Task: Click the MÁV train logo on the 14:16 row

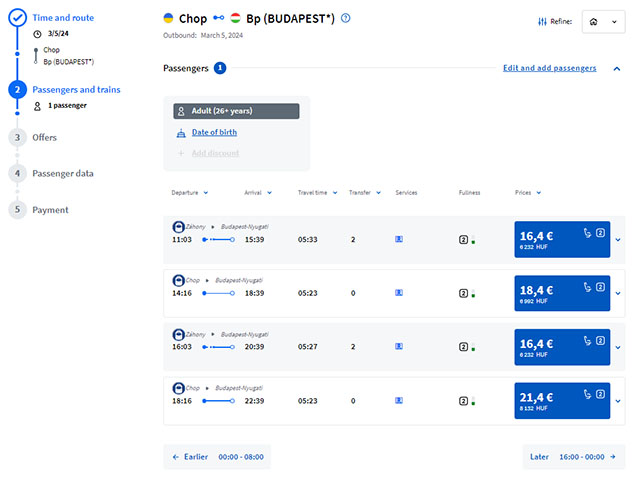Action: click(x=178, y=280)
